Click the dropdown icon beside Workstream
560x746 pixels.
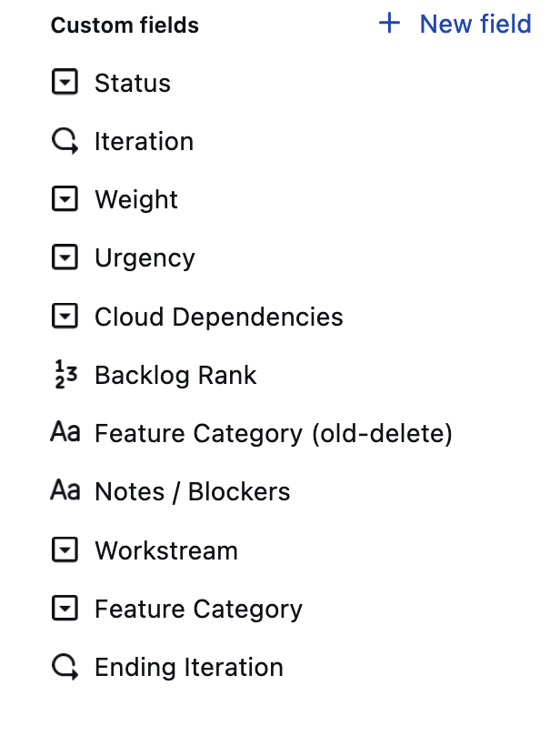tap(65, 550)
